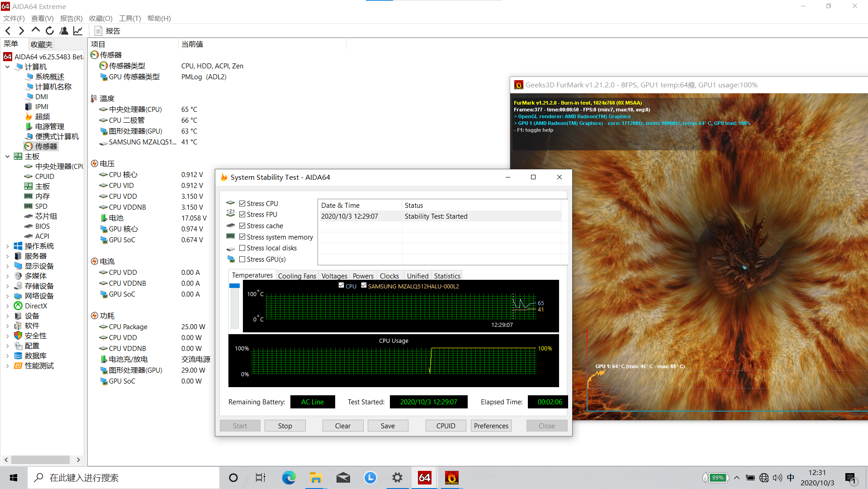This screenshot has height=489, width=868.
Task: Enable the Stress local disks checkbox
Action: [242, 248]
